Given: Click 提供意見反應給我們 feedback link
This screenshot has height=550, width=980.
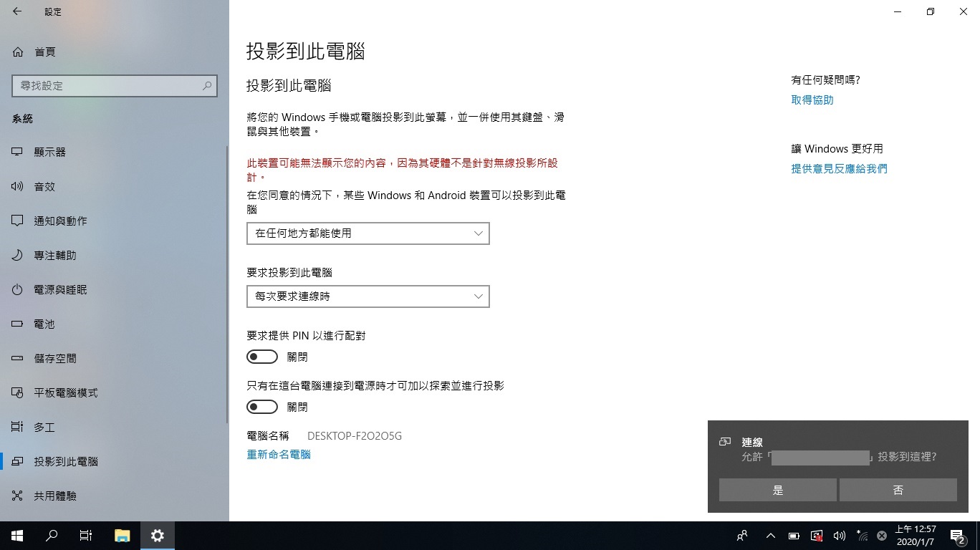Looking at the screenshot, I should click(839, 169).
